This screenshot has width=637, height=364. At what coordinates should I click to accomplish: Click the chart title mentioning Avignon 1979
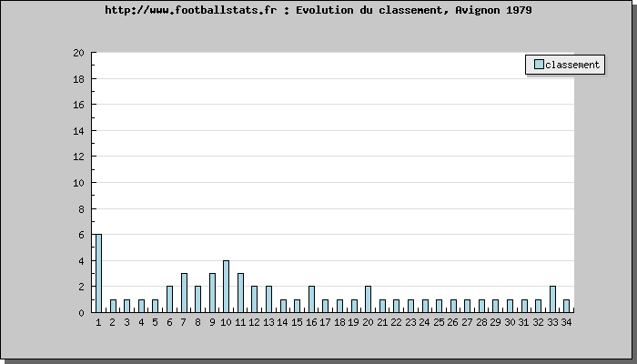pyautogui.click(x=318, y=10)
